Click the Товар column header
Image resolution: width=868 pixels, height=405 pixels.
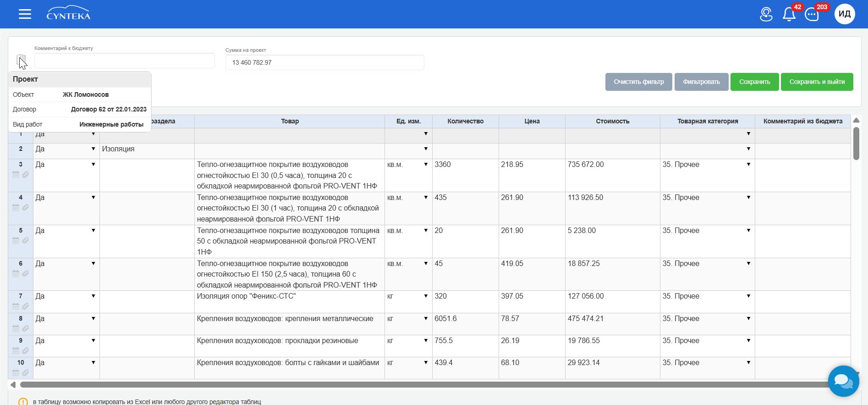click(290, 122)
